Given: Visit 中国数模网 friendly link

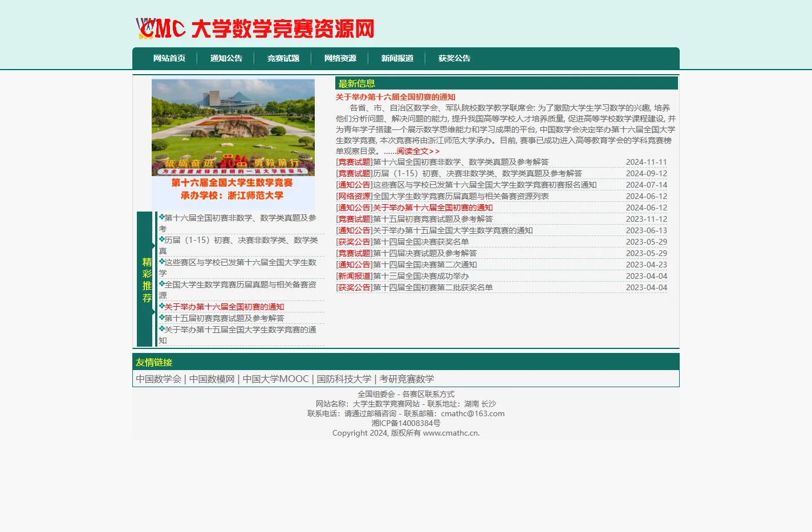Looking at the screenshot, I should click(x=212, y=379).
